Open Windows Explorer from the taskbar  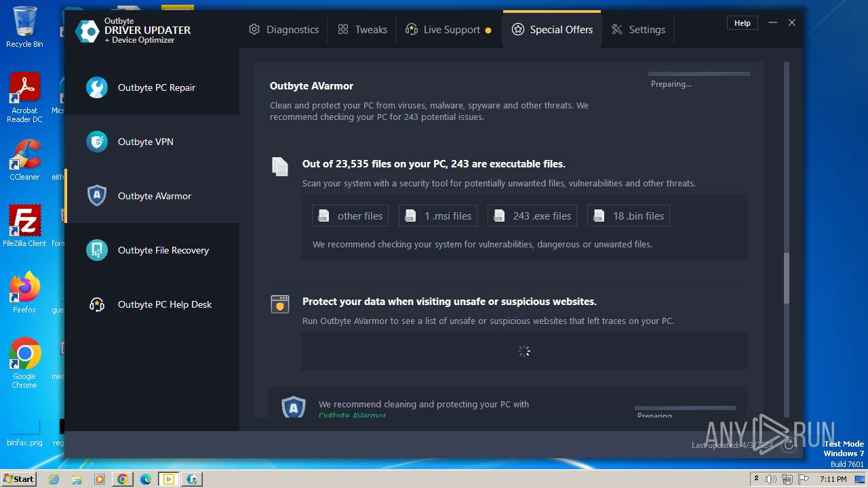(x=77, y=479)
